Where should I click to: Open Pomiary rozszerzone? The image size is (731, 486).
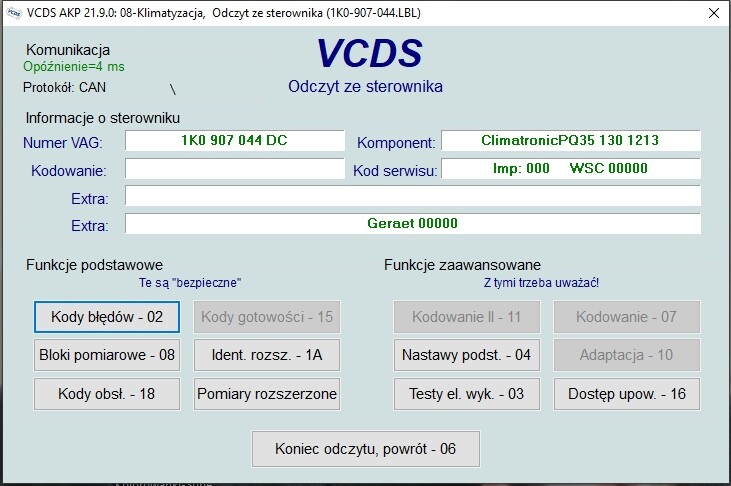pos(267,394)
